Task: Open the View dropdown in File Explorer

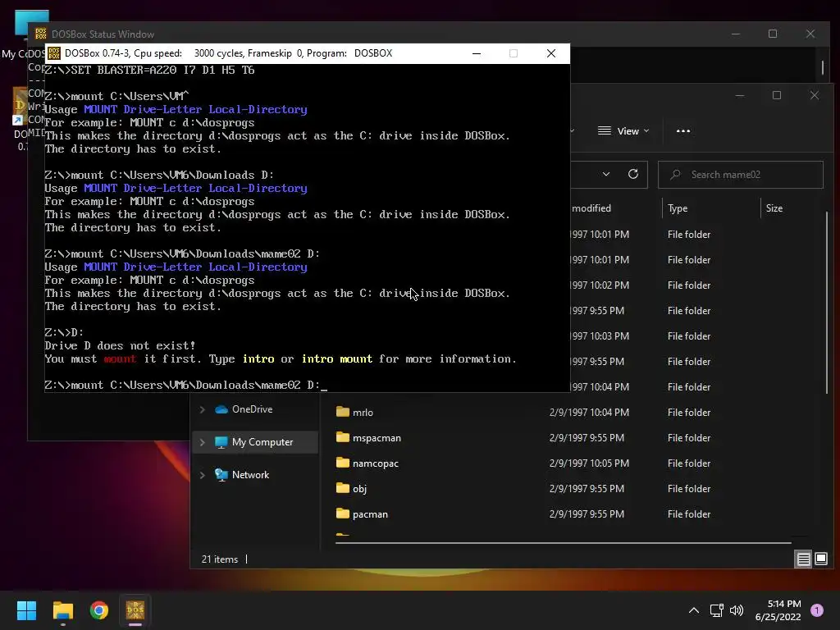Action: (623, 131)
